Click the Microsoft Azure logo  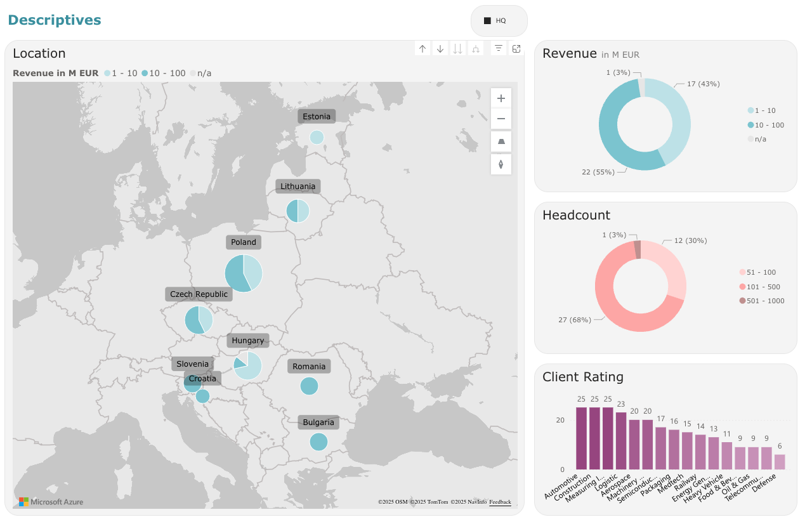click(x=51, y=502)
